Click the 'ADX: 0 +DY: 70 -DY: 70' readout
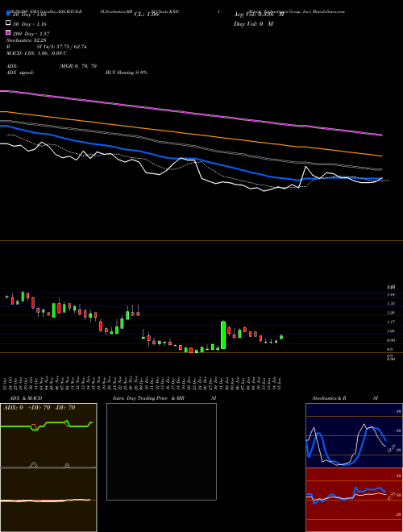Image resolution: width=403 pixels, height=532 pixels. click(39, 408)
